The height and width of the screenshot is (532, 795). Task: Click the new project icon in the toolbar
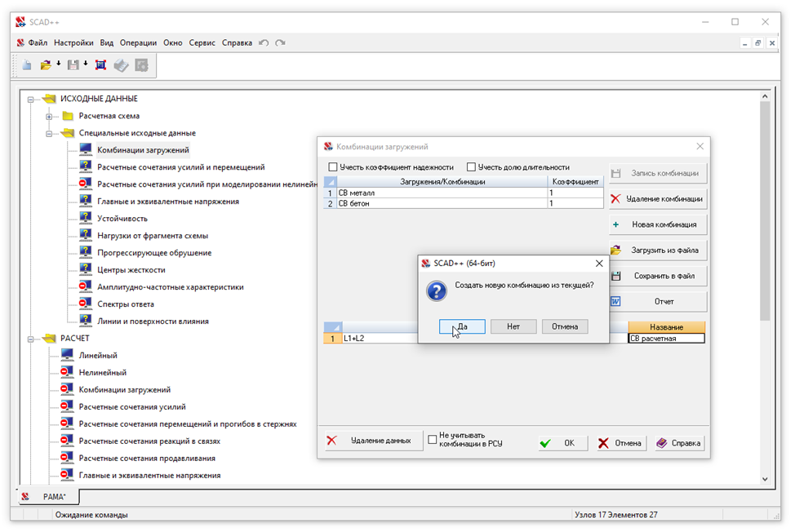27,64
